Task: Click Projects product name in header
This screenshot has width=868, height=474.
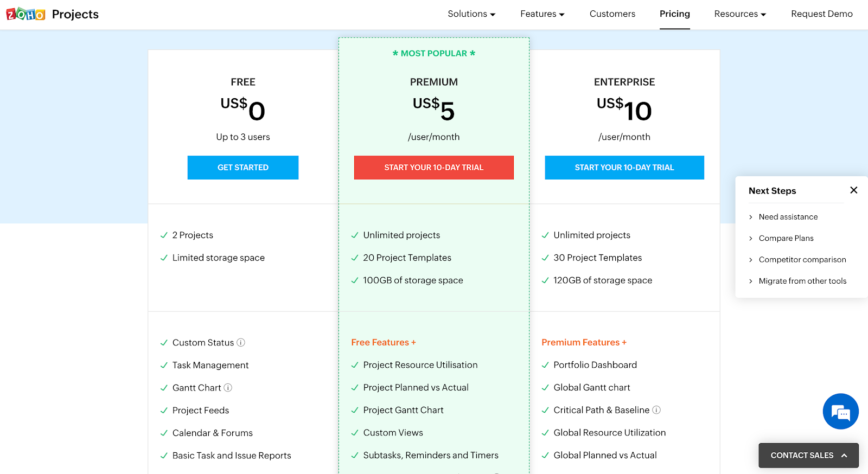Action: (x=75, y=14)
